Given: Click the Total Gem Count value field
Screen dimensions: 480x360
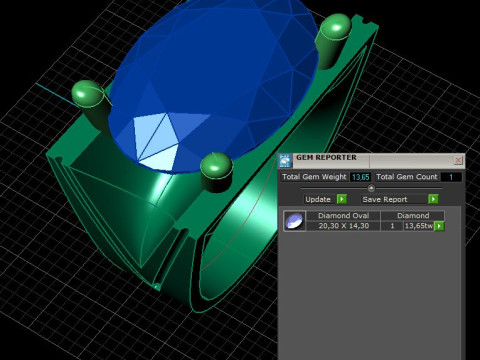Looking at the screenshot, I should [x=451, y=177].
